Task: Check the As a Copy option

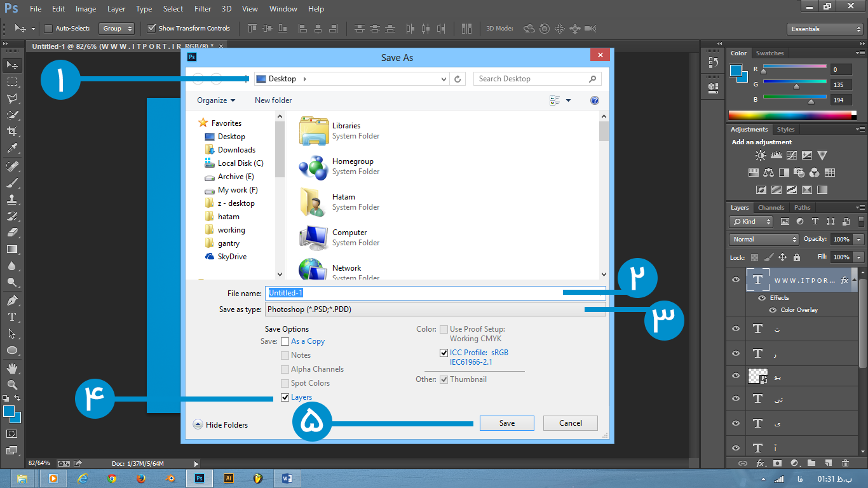Action: tap(285, 341)
